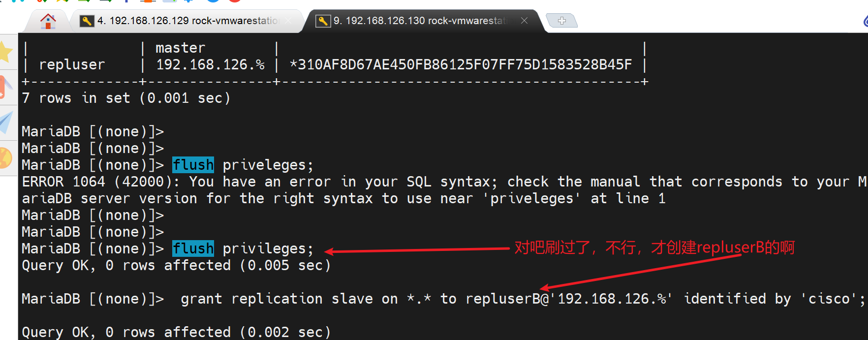Click the key icon on tab 9

pyautogui.click(x=323, y=21)
